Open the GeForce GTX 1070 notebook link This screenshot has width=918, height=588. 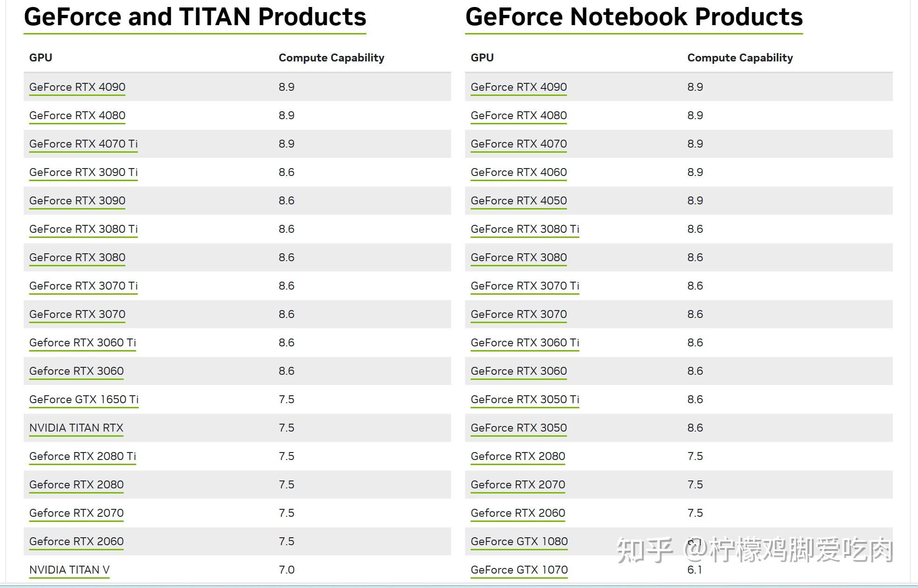[519, 570]
